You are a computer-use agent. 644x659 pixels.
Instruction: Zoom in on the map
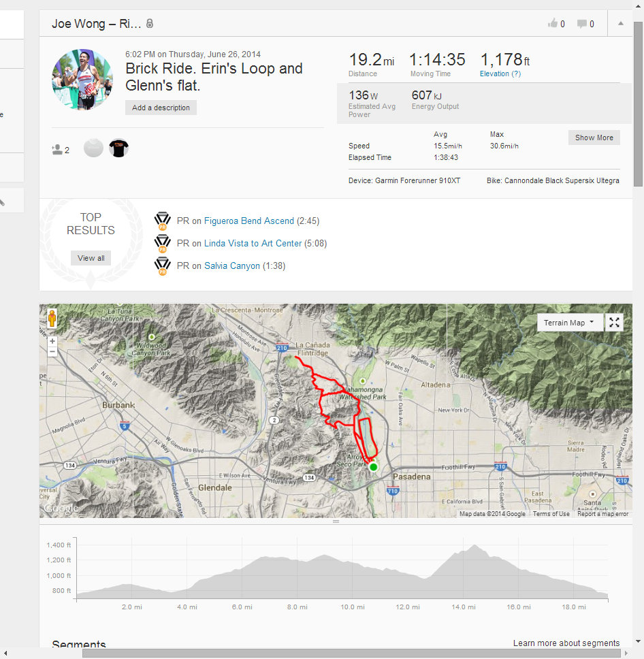[x=52, y=341]
